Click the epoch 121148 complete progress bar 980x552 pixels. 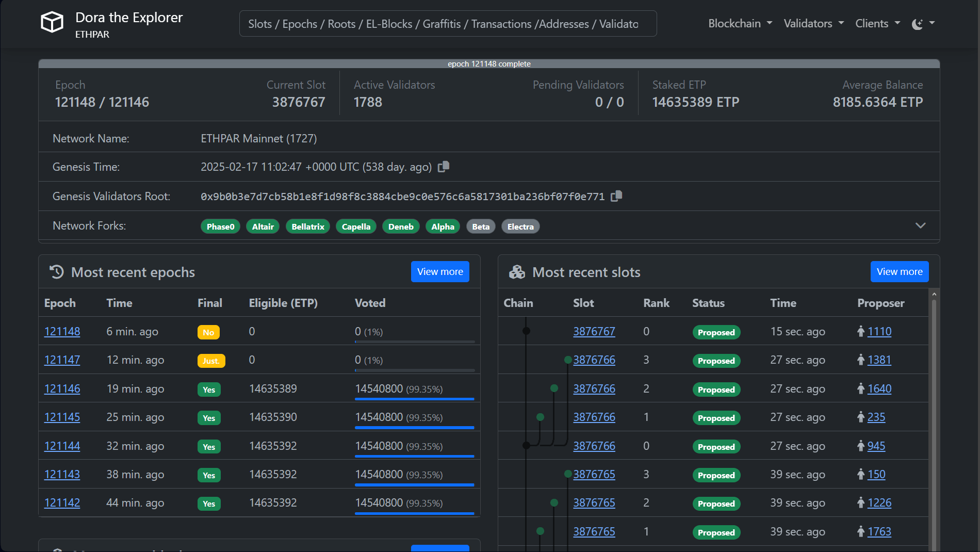[x=489, y=64]
